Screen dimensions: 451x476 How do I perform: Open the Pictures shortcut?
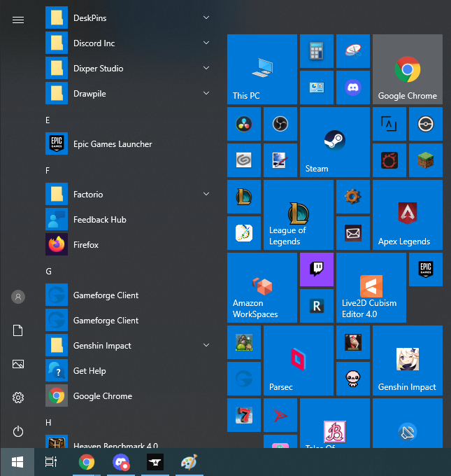pos(18,364)
